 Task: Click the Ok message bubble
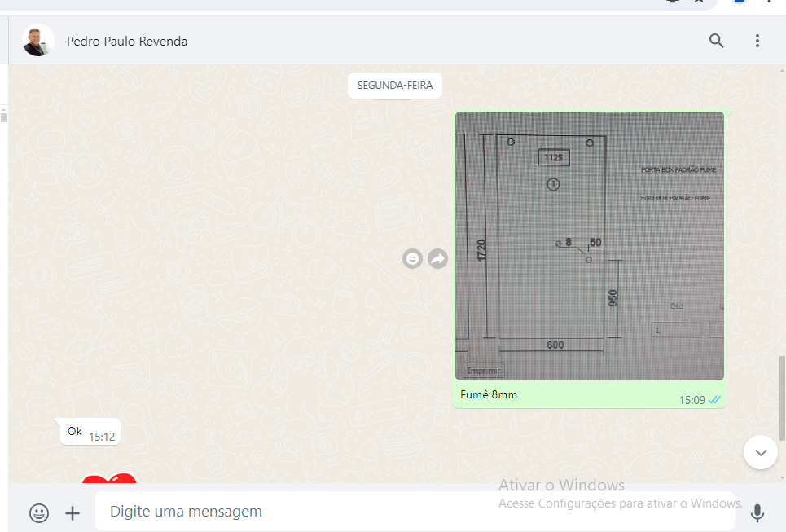90,431
